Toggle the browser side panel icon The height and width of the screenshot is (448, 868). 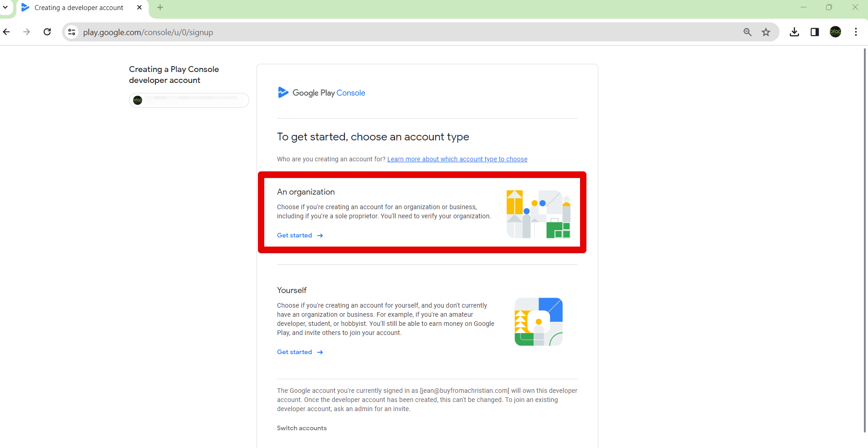pos(815,32)
